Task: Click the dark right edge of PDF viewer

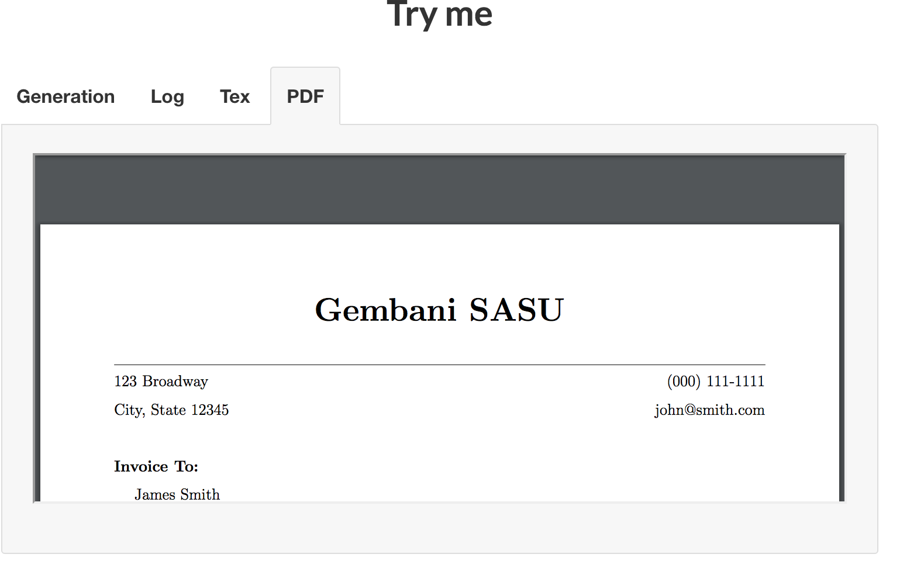Action: (x=842, y=362)
